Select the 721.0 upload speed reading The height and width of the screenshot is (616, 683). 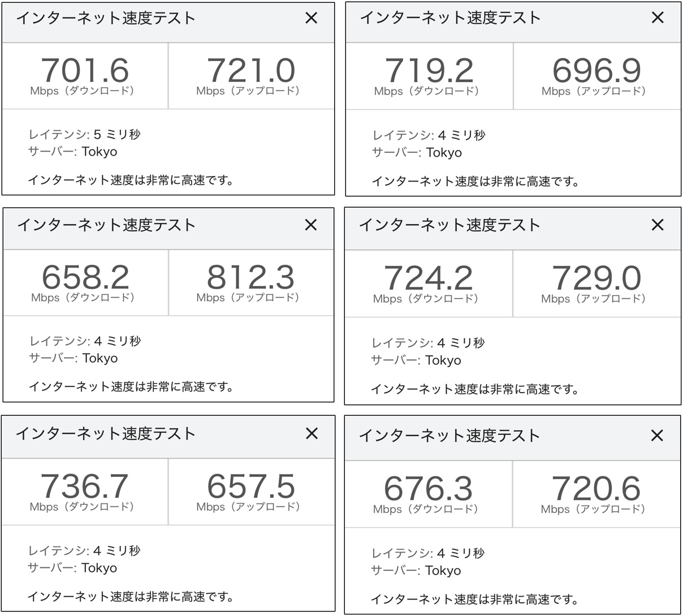pyautogui.click(x=250, y=71)
